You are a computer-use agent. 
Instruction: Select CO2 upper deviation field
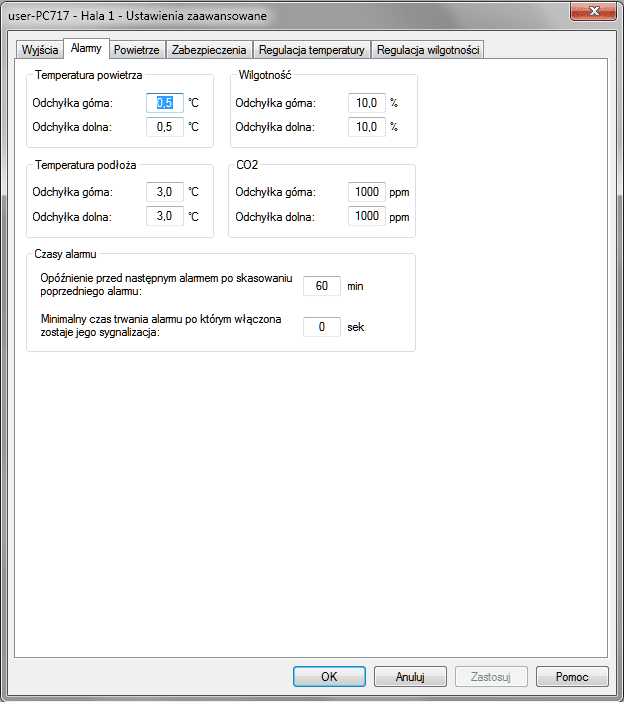pyautogui.click(x=367, y=192)
